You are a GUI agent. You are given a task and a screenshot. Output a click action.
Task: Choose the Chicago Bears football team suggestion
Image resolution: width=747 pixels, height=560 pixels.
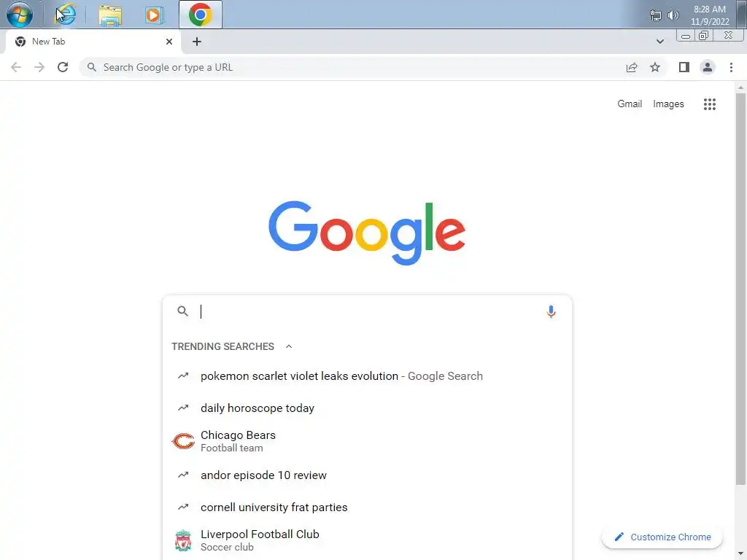click(x=367, y=441)
